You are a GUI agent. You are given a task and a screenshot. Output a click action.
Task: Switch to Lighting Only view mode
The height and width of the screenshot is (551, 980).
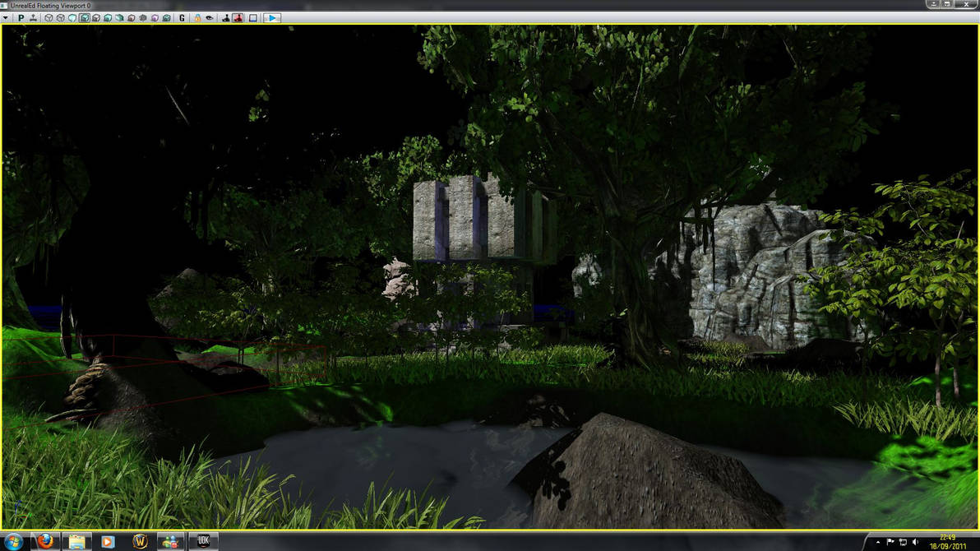click(108, 18)
